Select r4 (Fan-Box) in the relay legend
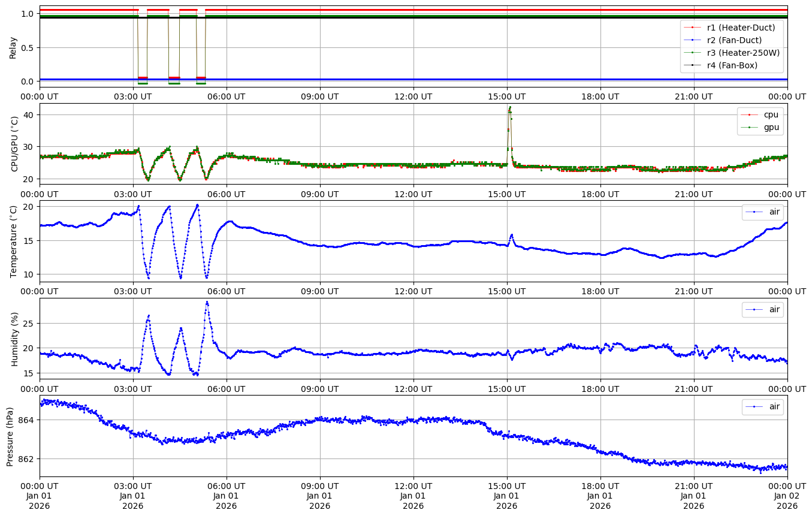The width and height of the screenshot is (812, 516). [732, 65]
